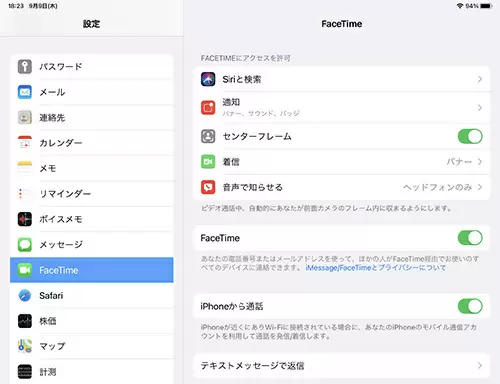500x384 pixels.
Task: Tap the 9月9日(木) date in status bar
Action: pyautogui.click(x=43, y=6)
